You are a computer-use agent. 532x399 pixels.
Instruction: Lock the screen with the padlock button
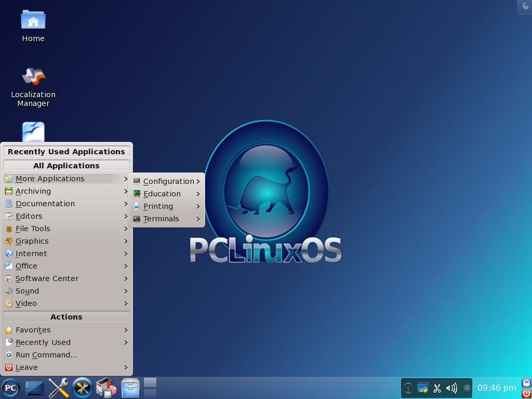click(x=526, y=383)
